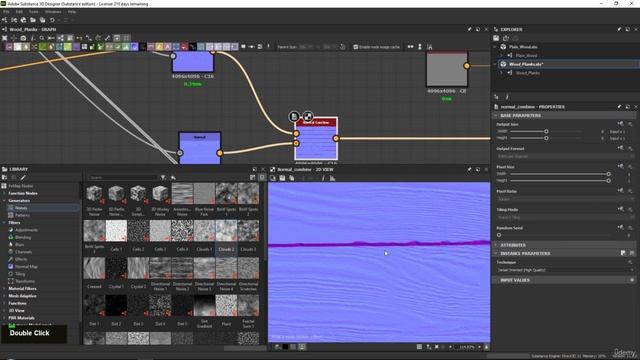Click the graph info icon in graph toolbar
640x360 pixels.
tap(33, 38)
